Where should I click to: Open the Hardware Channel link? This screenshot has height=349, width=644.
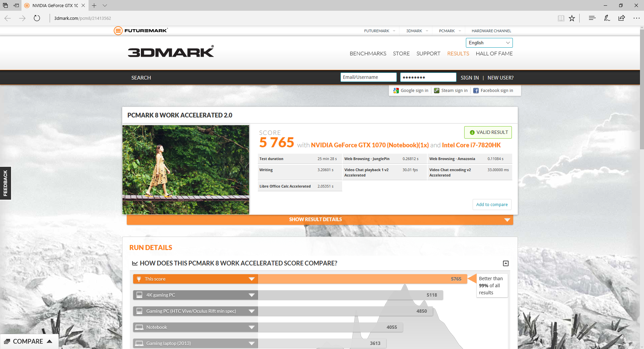(491, 31)
